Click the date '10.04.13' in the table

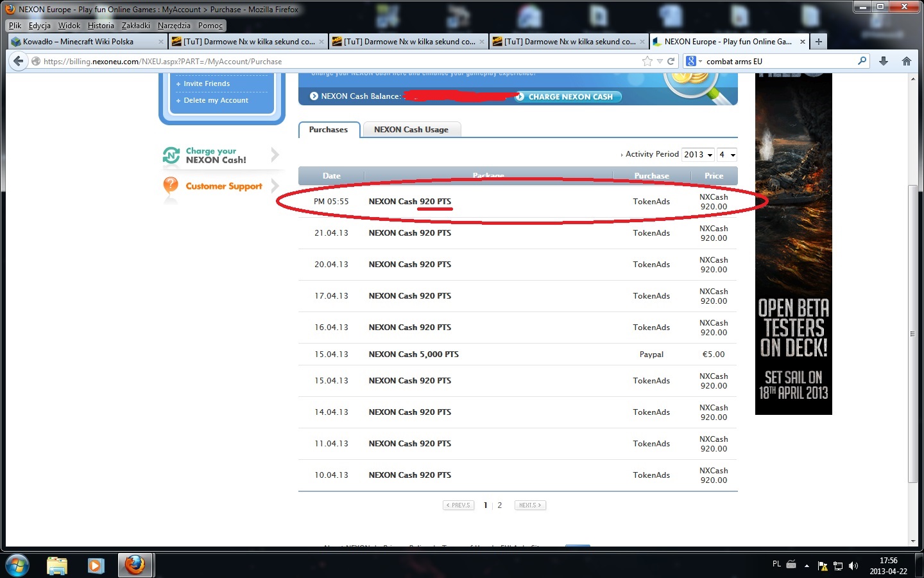pos(331,475)
